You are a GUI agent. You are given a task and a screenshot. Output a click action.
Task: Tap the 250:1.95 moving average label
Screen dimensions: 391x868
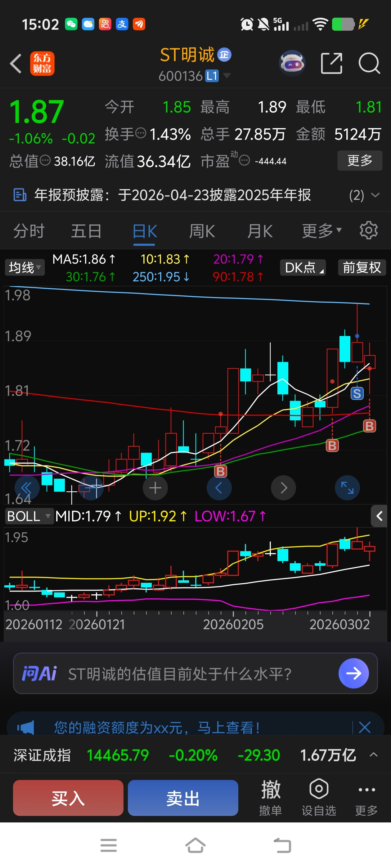(161, 277)
